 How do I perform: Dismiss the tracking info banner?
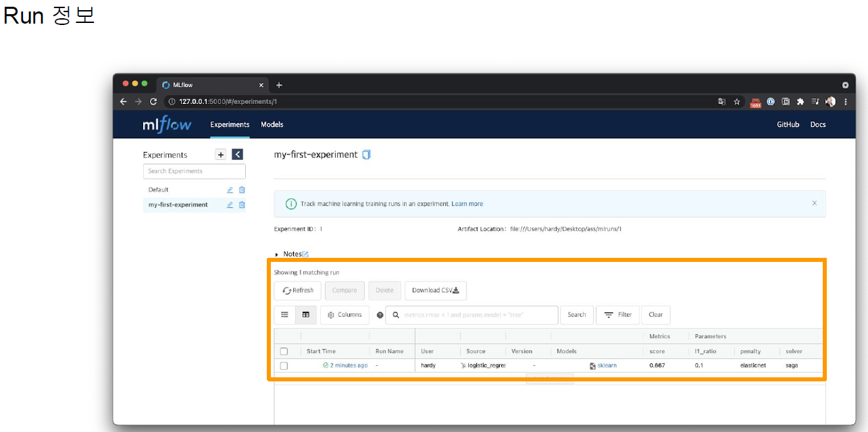pyautogui.click(x=814, y=203)
